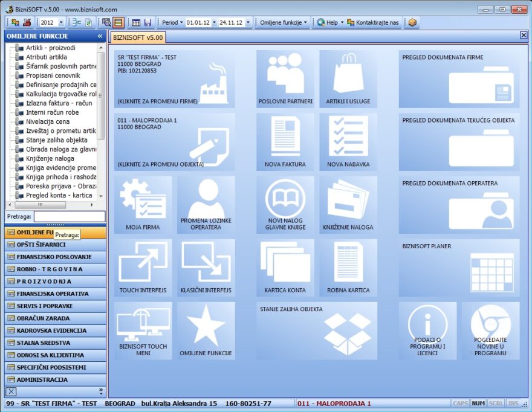Open Finansijsko poslovanje menu section
This screenshot has width=532, height=412.
click(55, 257)
